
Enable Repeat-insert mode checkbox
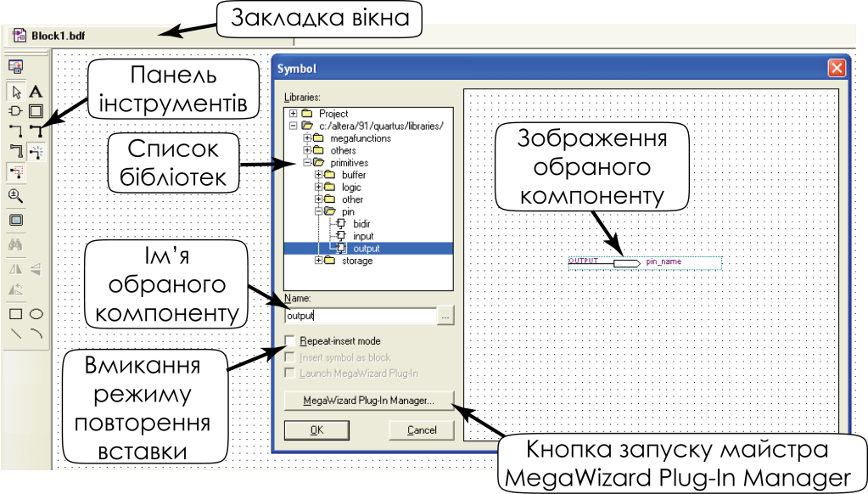click(291, 340)
